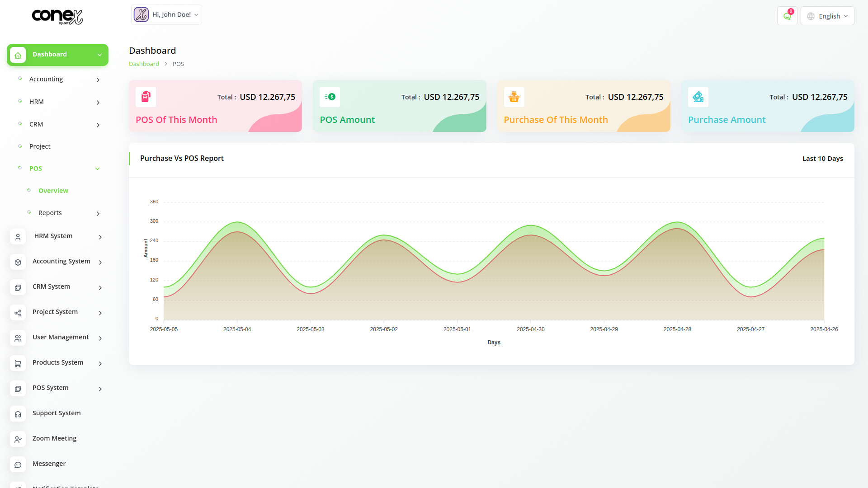This screenshot has height=488, width=868.
Task: Click the POS Of This Month card icon
Action: click(146, 97)
